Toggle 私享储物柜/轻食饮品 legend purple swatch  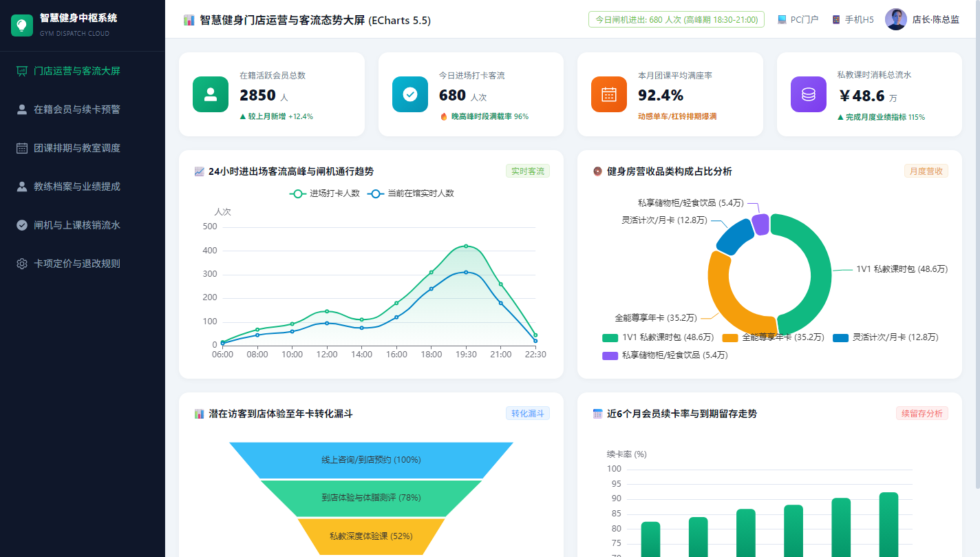610,355
